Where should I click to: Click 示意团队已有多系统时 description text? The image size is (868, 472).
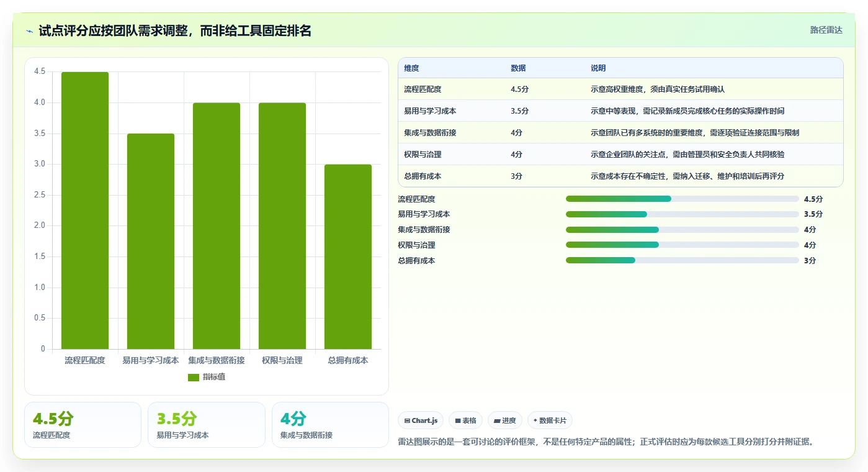(x=695, y=133)
